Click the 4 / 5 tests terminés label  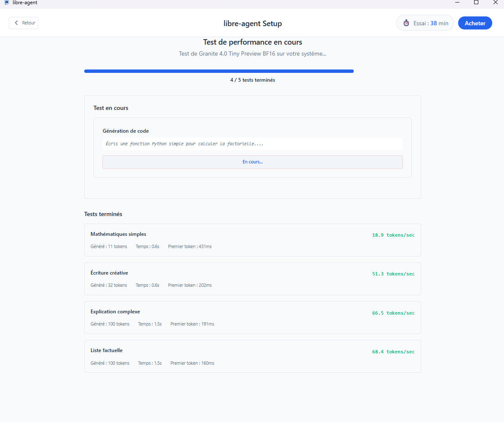(253, 80)
